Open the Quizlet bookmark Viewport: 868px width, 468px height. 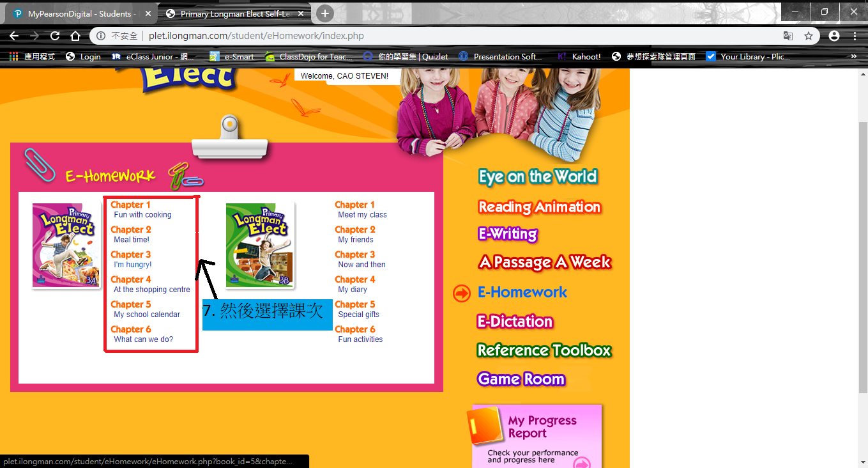[405, 56]
